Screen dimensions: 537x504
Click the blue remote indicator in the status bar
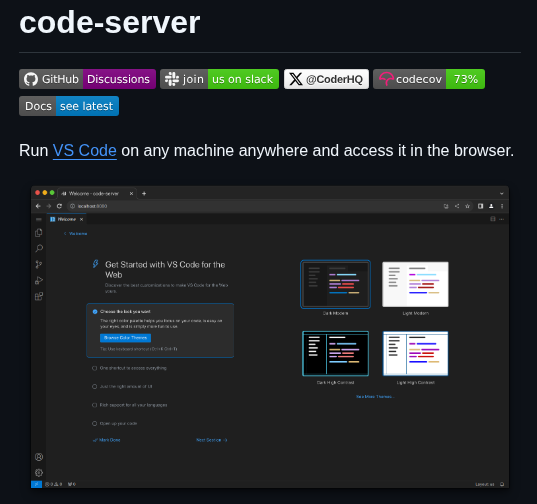(x=36, y=484)
